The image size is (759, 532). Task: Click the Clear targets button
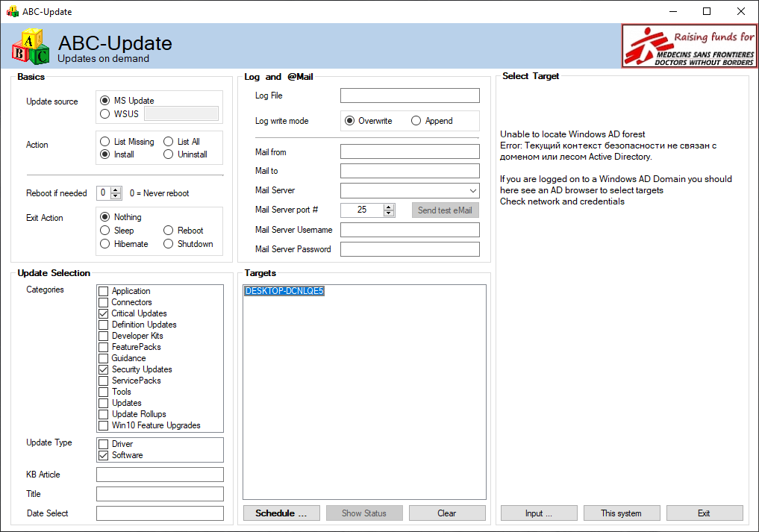click(x=447, y=513)
